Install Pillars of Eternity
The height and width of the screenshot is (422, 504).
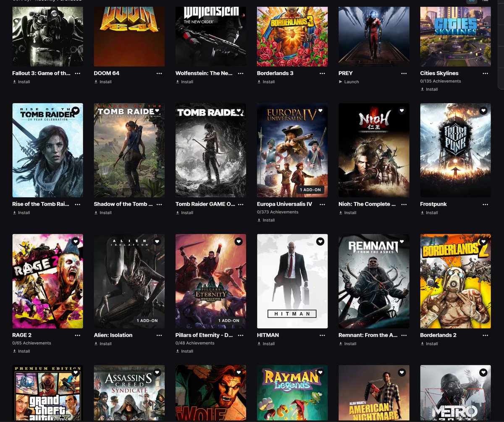[x=184, y=351]
